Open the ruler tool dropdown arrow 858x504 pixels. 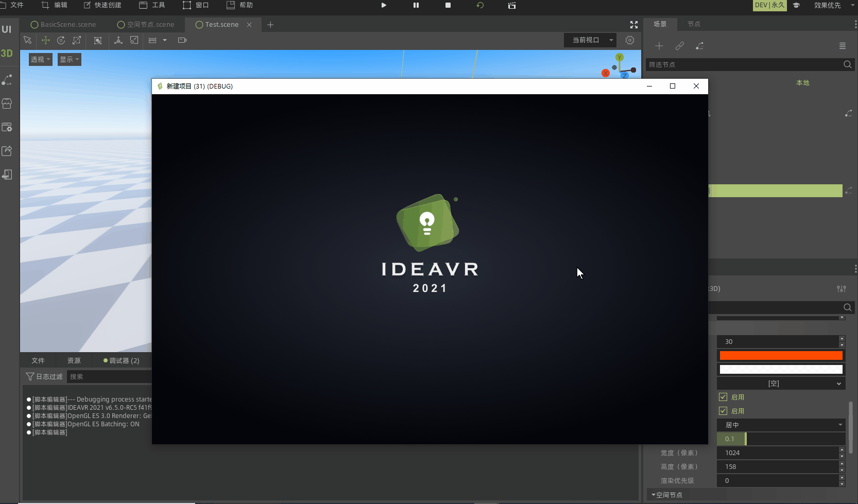tap(165, 40)
